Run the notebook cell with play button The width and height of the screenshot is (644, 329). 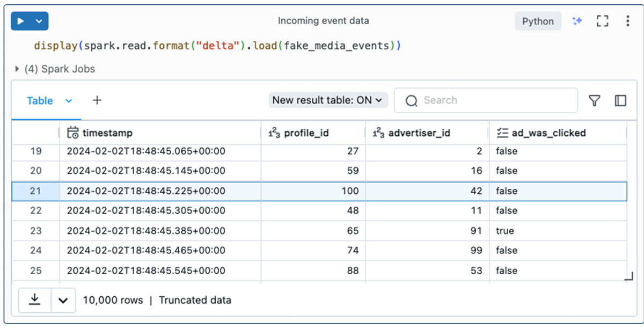[21, 21]
